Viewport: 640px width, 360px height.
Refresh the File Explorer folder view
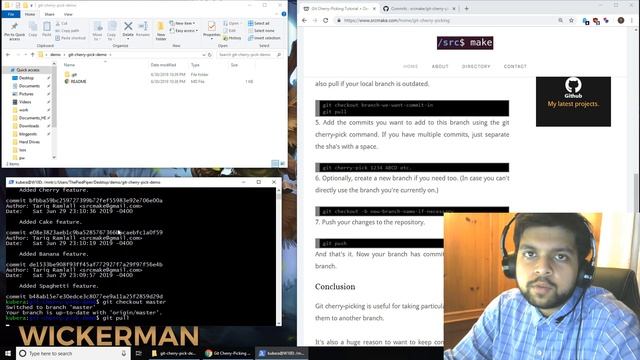[210, 54]
